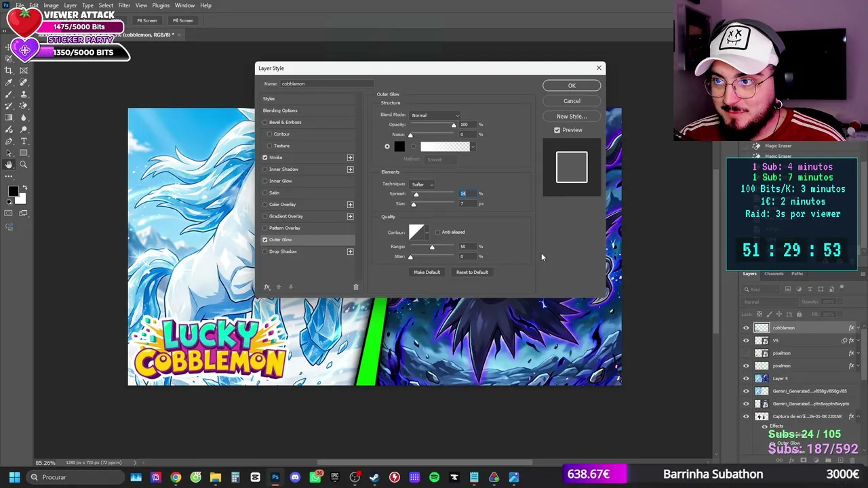Switch to the Channels tab
Image resolution: width=868 pixels, height=488 pixels.
coord(774,274)
